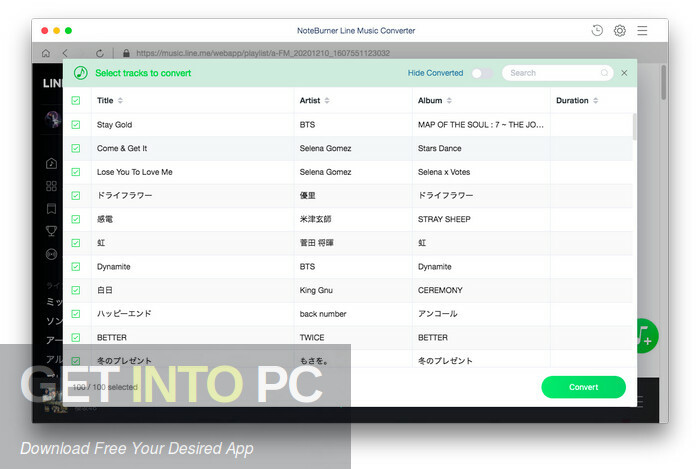This screenshot has height=469, width=700.
Task: Select the Stay Gold title text
Action: [x=114, y=125]
